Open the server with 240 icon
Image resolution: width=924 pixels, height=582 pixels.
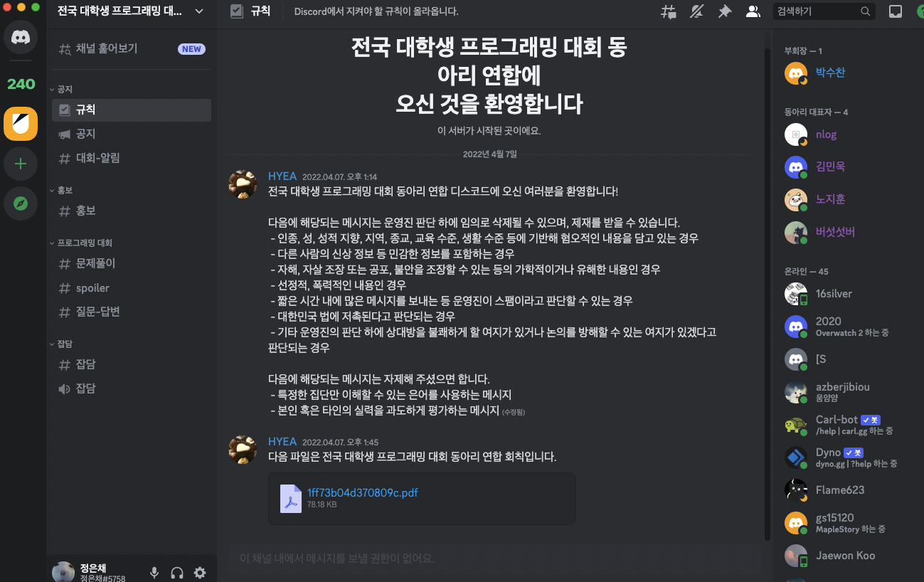click(x=21, y=84)
